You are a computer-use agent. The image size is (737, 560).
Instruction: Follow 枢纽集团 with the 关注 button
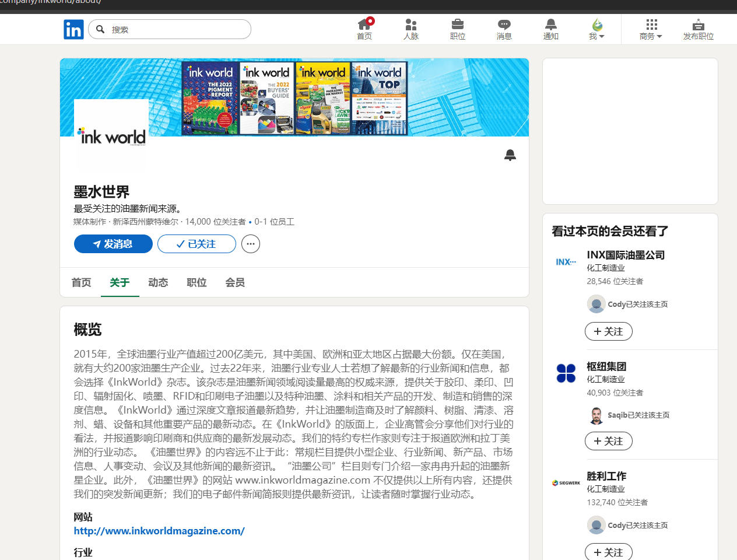point(608,441)
